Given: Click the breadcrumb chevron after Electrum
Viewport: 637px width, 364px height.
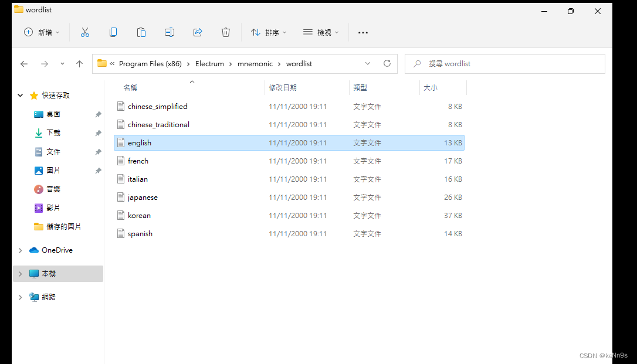Looking at the screenshot, I should [231, 64].
